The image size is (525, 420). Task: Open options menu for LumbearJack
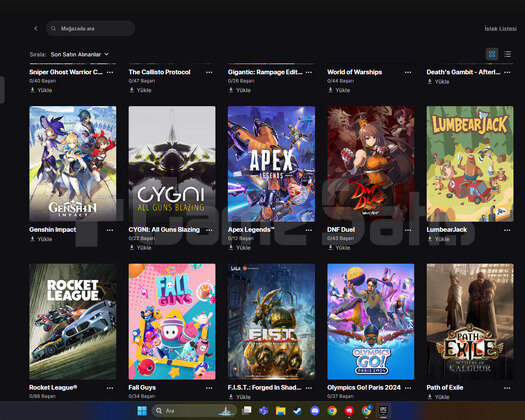coord(507,230)
